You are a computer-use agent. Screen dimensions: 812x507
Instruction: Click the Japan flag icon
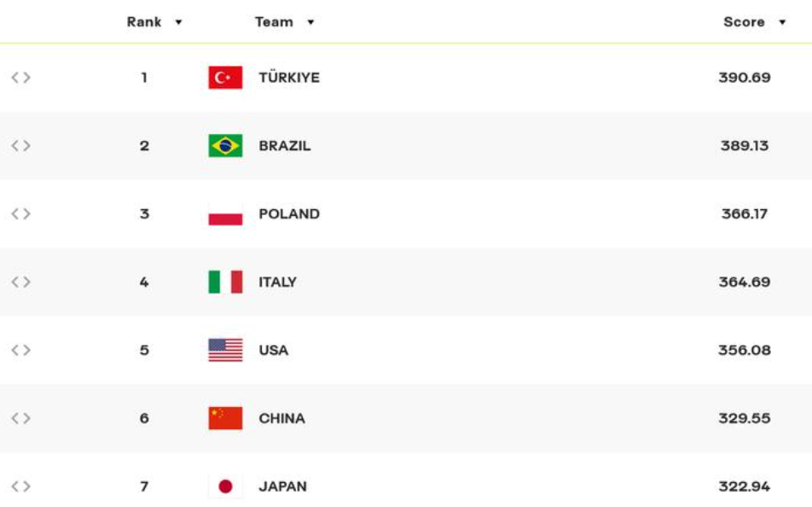225,487
